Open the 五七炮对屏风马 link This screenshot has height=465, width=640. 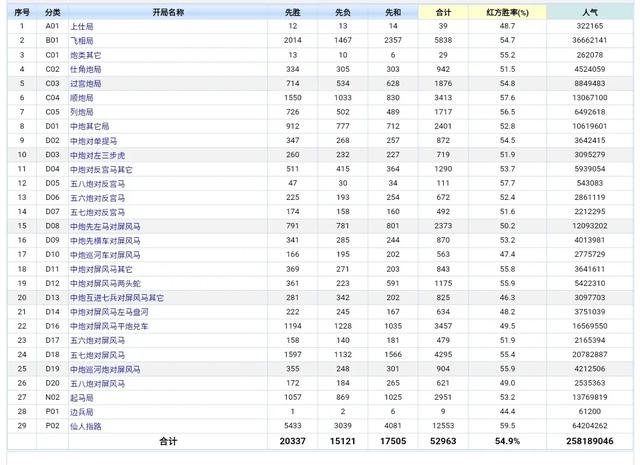click(x=98, y=355)
